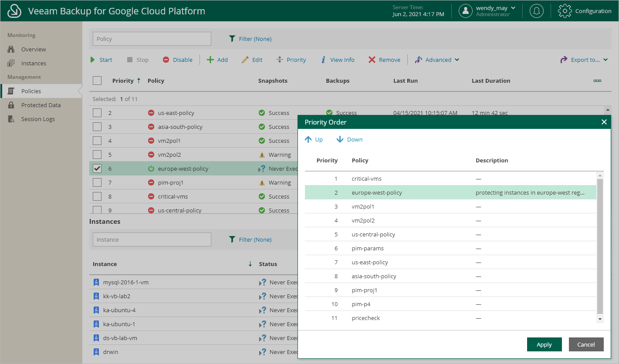The height and width of the screenshot is (364, 619).
Task: Select pricecheck in Priority Order list
Action: pos(450,318)
